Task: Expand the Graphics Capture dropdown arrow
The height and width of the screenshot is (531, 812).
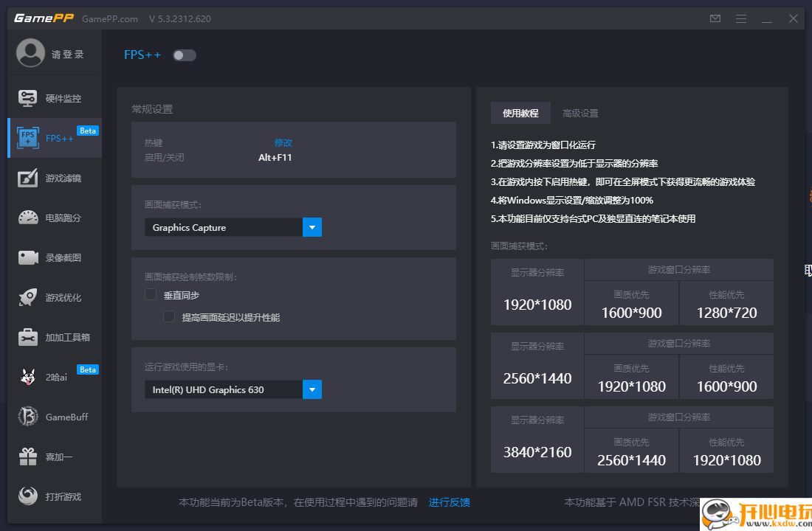Action: point(312,227)
